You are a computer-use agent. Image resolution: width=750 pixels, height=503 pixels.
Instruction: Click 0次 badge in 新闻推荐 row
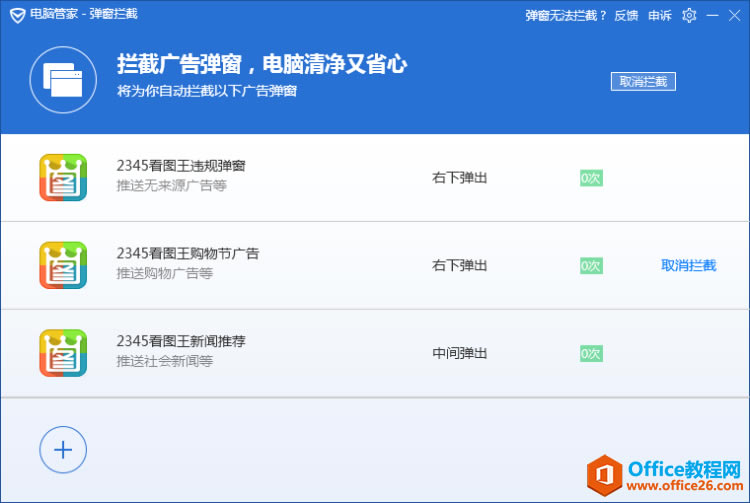coord(591,354)
